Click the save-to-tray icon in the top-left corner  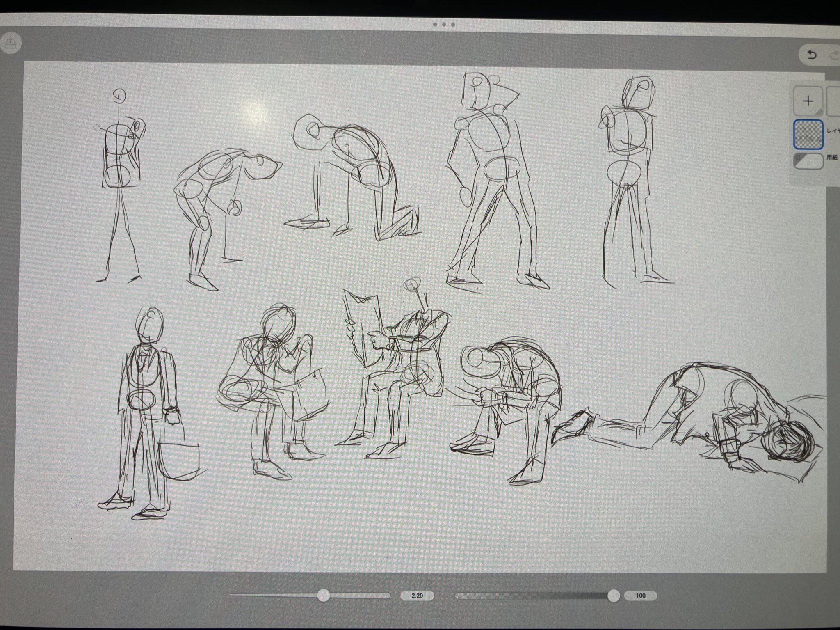(x=10, y=43)
